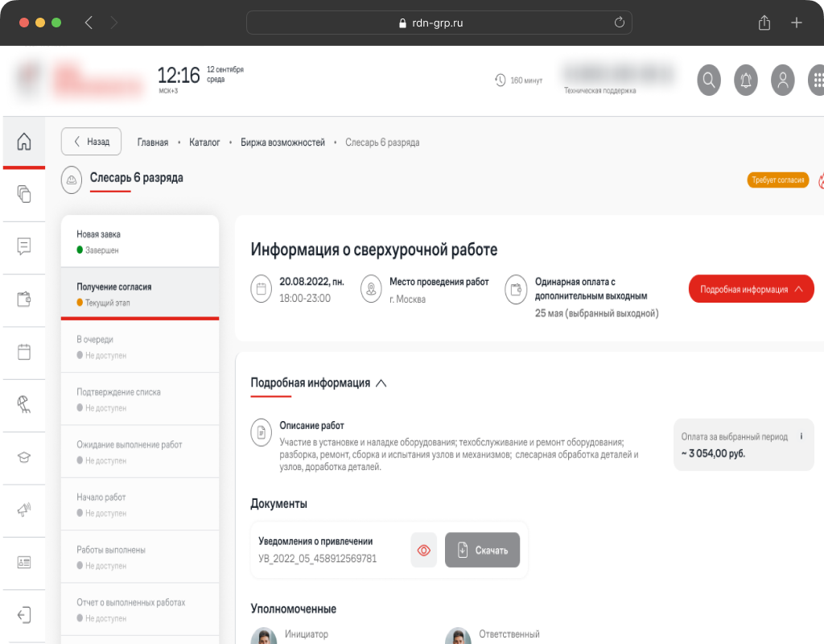Open Биржа возможностей breadcrumb link
The width and height of the screenshot is (824, 644).
pyautogui.click(x=282, y=142)
